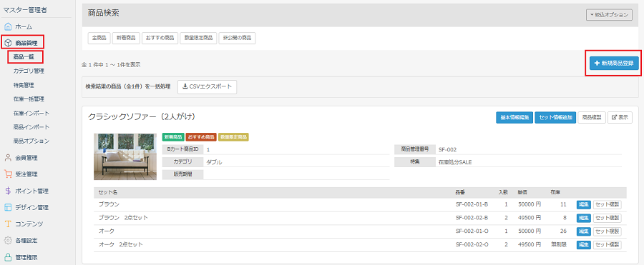The width and height of the screenshot is (644, 265).
Task: Filter by 新着商品 button
Action: click(126, 38)
